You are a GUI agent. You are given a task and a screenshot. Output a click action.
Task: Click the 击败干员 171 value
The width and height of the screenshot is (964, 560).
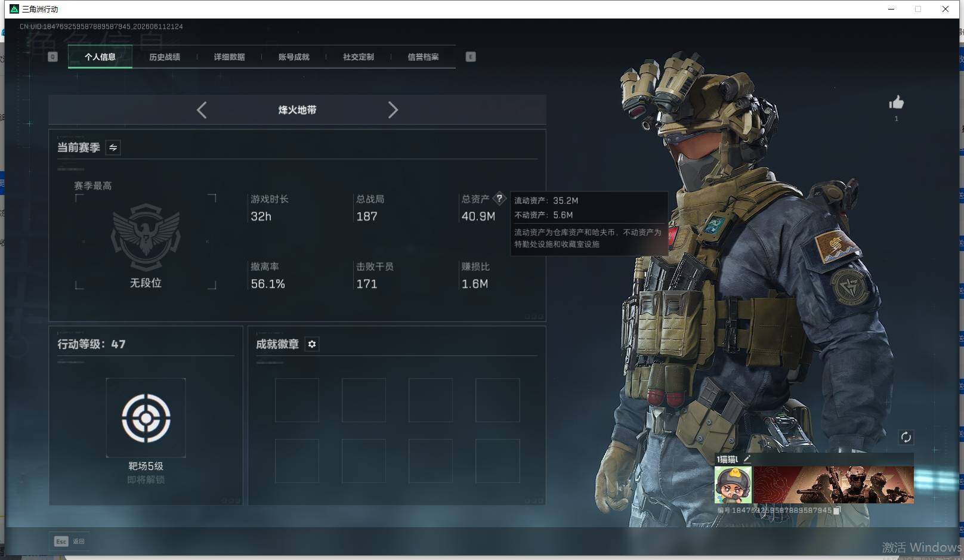366,284
